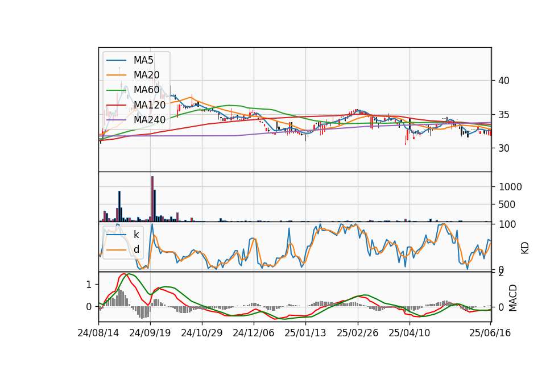Click the MACD left axis value 1
Viewport: 546px width, 392px height.
click(89, 285)
